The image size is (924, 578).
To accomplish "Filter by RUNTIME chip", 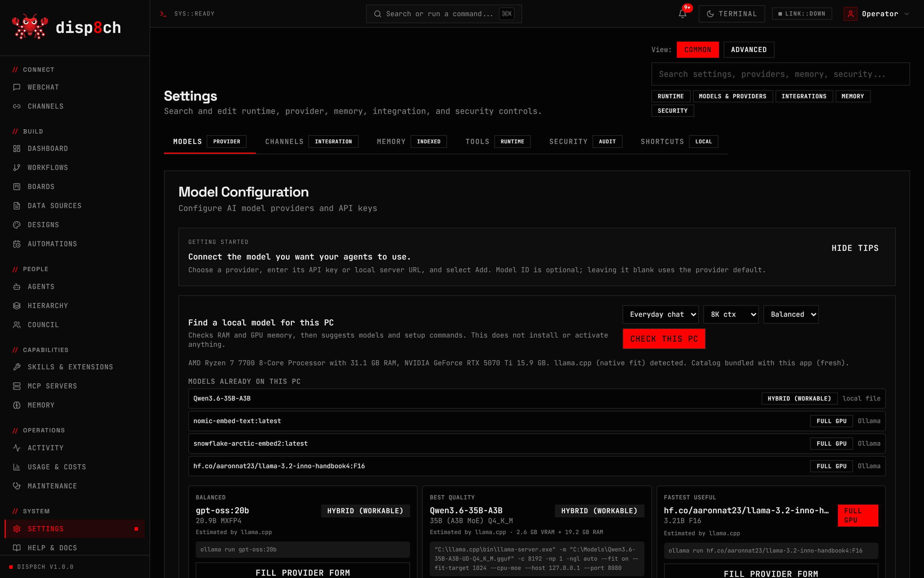I will 670,96.
